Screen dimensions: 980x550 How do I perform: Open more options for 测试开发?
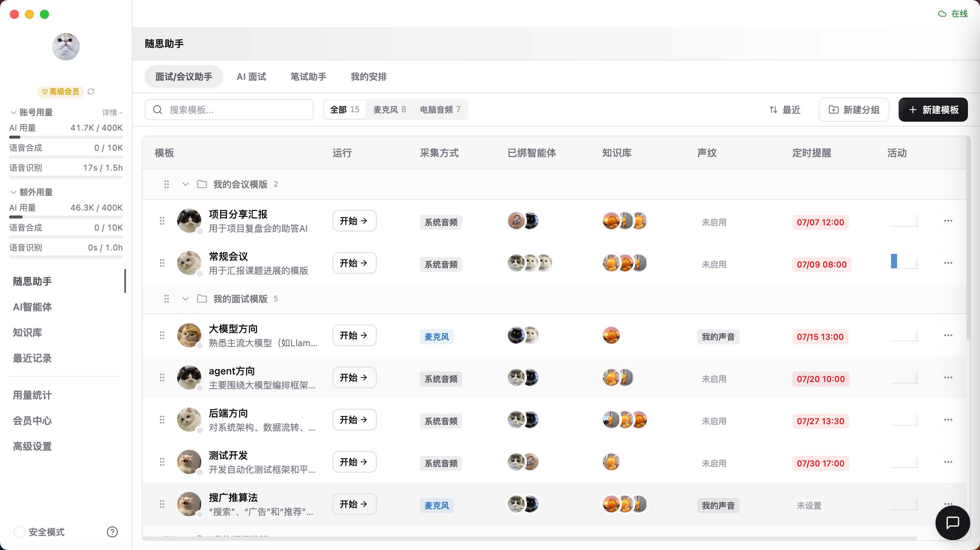[948, 462]
